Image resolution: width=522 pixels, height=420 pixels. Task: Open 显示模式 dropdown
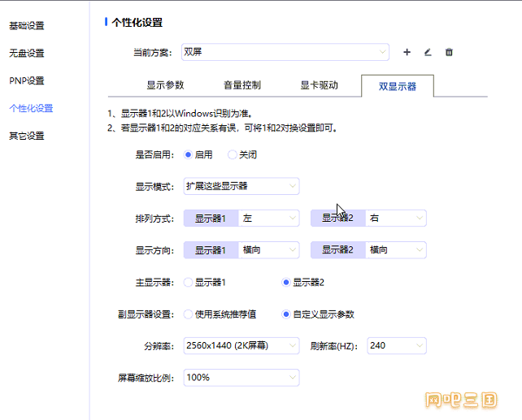click(241, 186)
